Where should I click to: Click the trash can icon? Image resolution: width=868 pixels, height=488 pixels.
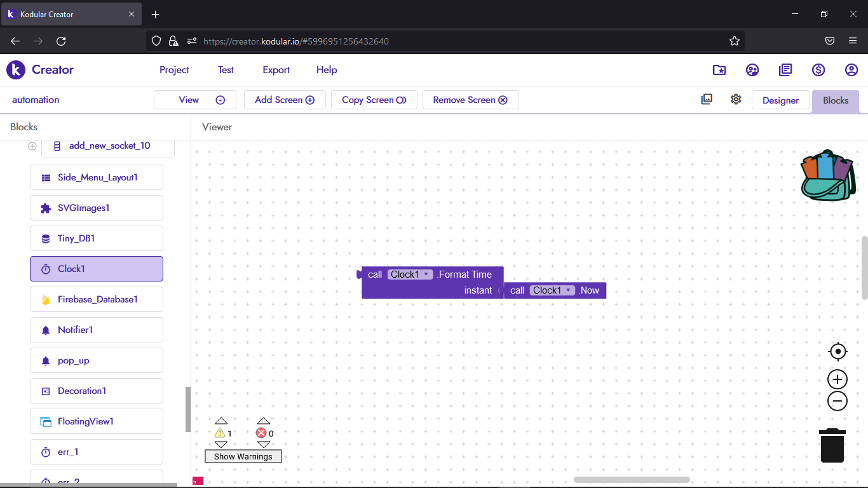832,445
